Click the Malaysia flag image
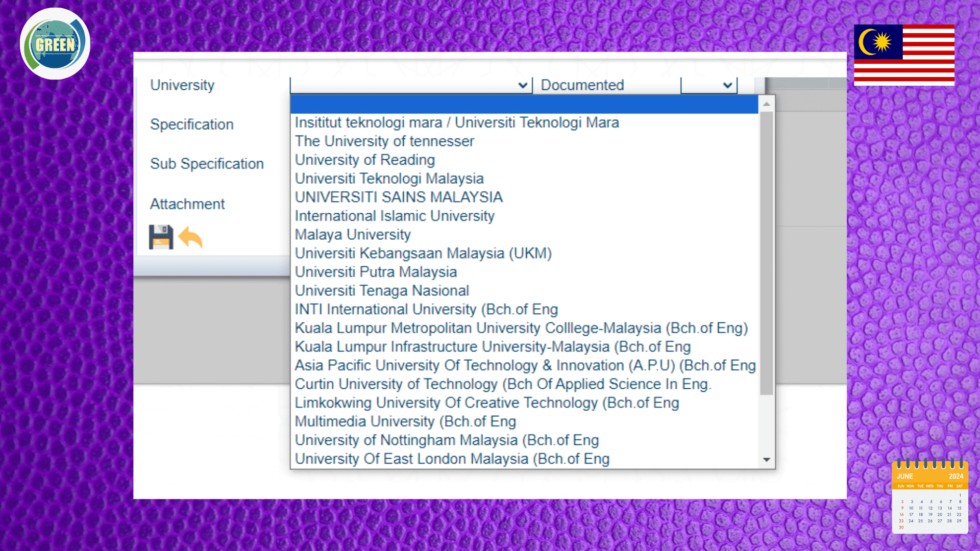This screenshot has height=551, width=980. pos(904,55)
